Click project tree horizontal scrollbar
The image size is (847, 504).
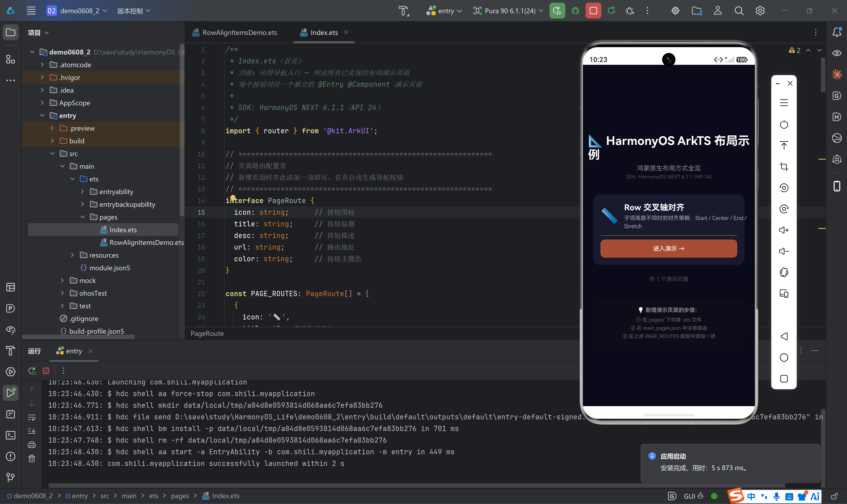coord(79,337)
